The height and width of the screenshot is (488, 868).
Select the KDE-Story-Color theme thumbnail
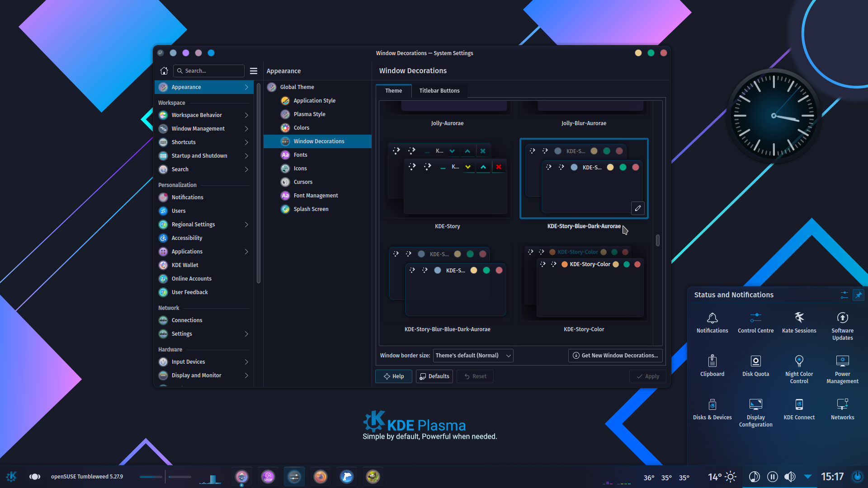click(x=584, y=282)
